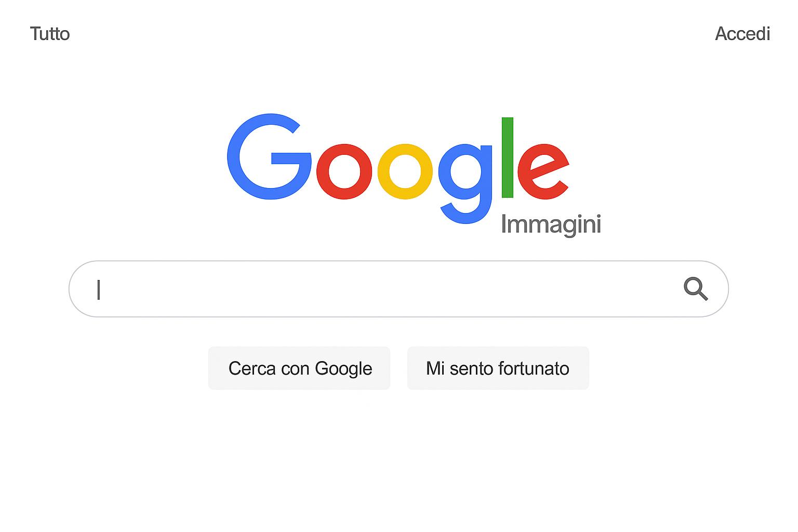Submit the search using the lens icon

pyautogui.click(x=696, y=289)
